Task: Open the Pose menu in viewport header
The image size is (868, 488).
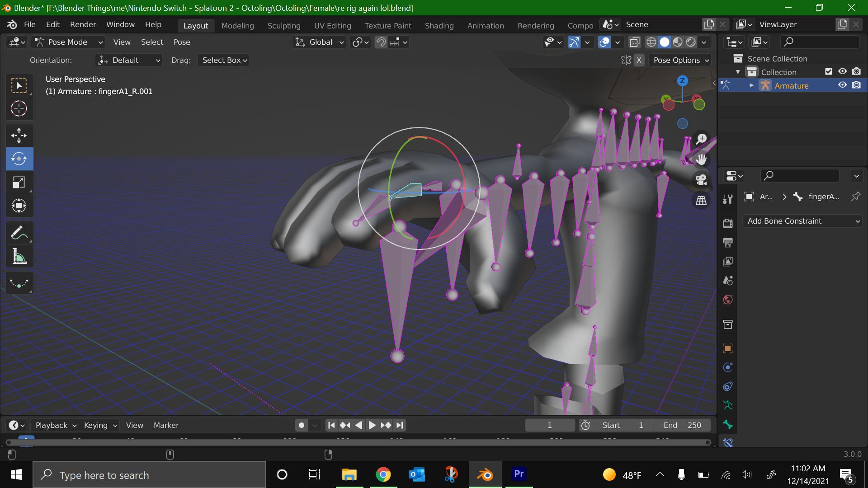Action: (182, 42)
